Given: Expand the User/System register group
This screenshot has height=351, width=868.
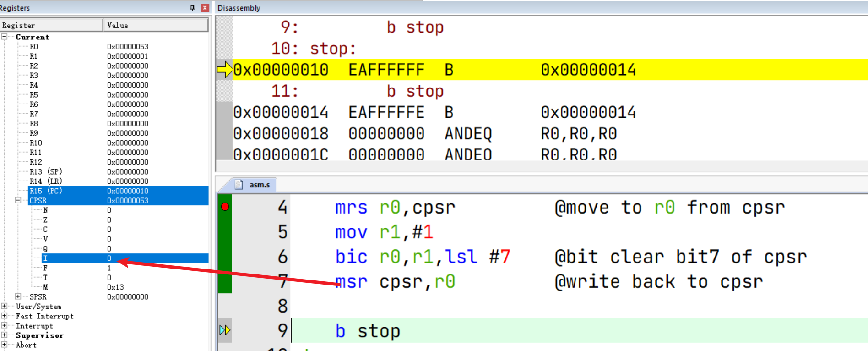Looking at the screenshot, I should [5, 306].
